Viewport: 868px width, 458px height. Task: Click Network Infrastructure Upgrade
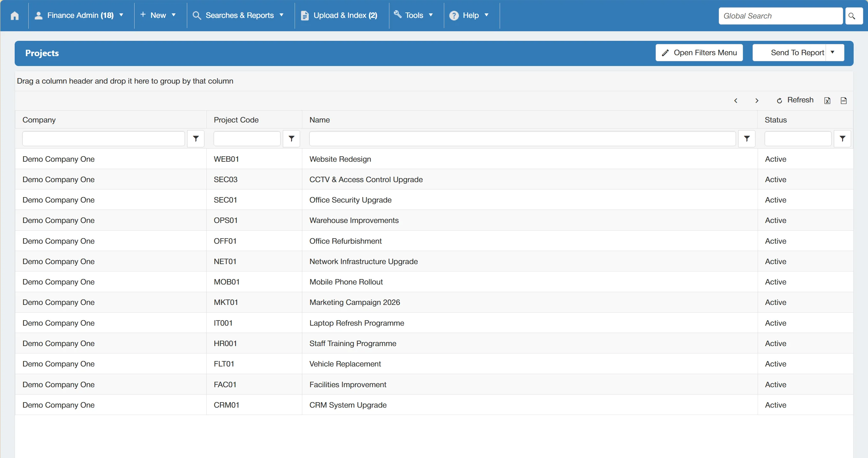point(364,262)
